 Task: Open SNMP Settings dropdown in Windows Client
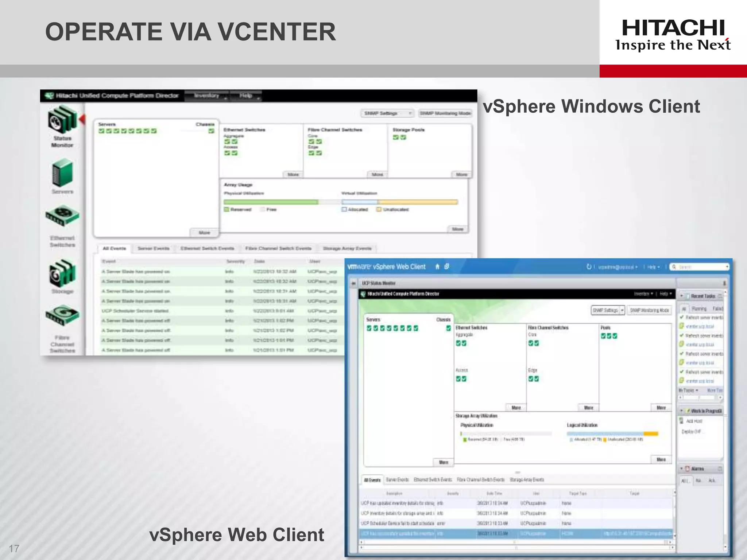387,113
